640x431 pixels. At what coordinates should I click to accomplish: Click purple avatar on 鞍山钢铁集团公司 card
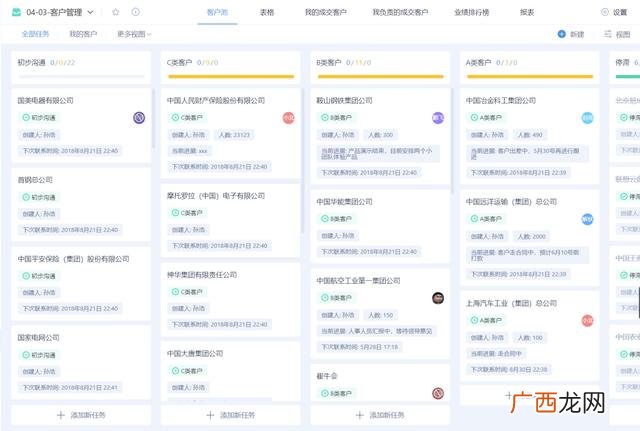click(438, 118)
